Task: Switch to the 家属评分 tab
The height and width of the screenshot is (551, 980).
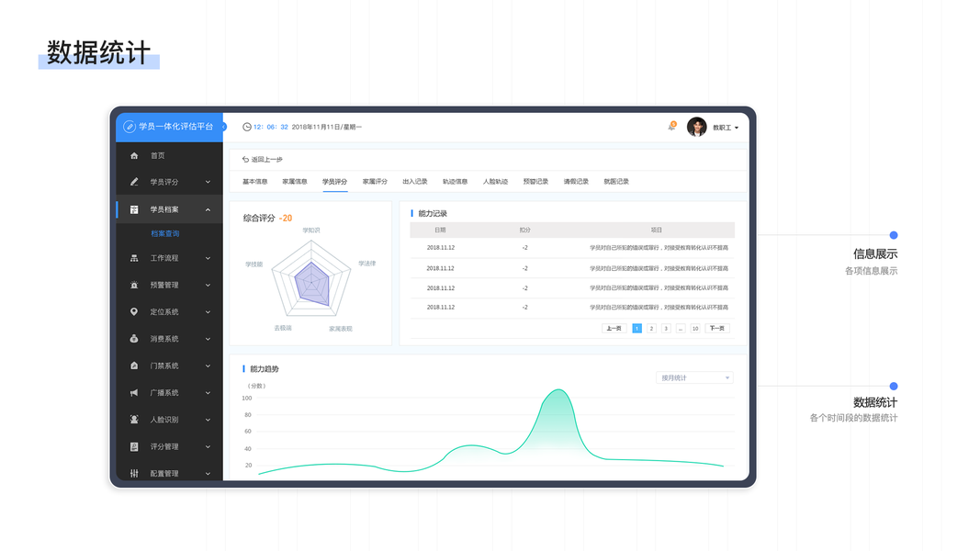Action: pos(375,181)
